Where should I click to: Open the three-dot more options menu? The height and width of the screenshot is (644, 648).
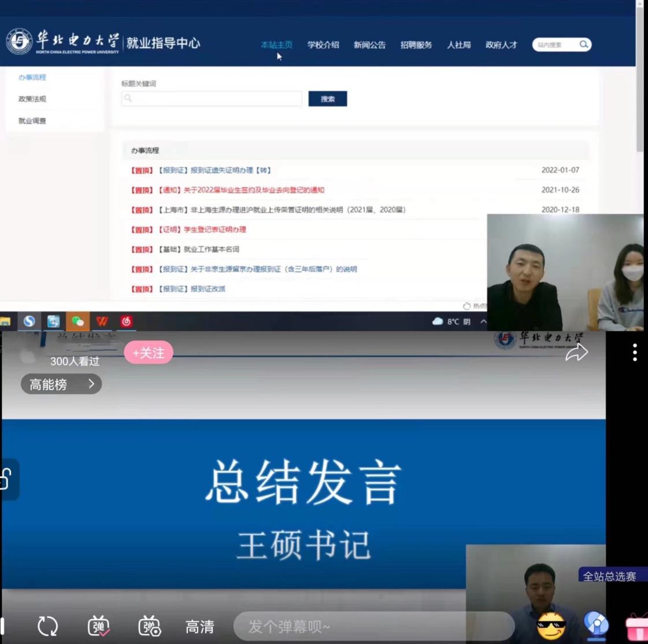635,352
